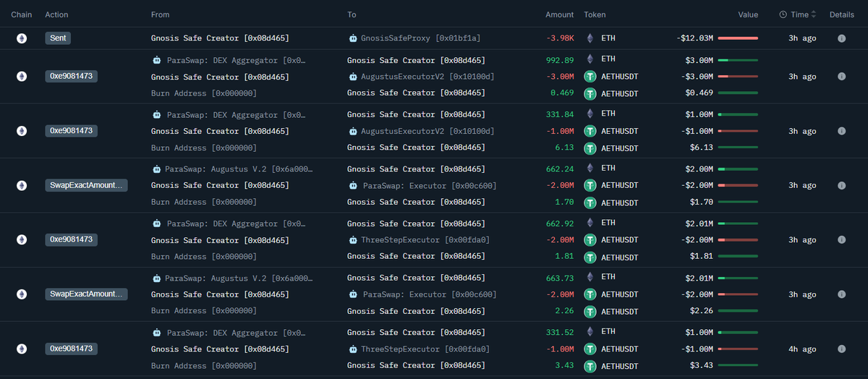Click the Tether icon beside the 1.70 amount
Image resolution: width=868 pixels, height=379 pixels.
(x=590, y=203)
